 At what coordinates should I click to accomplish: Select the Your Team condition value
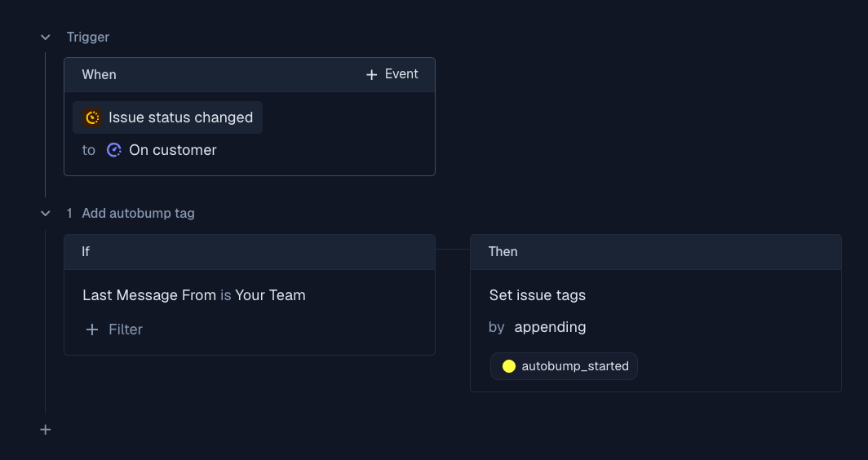coord(270,295)
